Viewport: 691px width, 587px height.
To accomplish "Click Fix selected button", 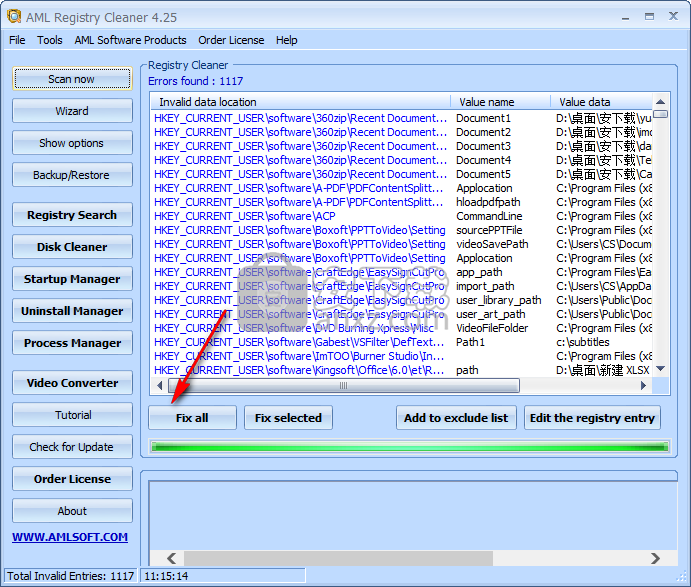I will point(288,418).
